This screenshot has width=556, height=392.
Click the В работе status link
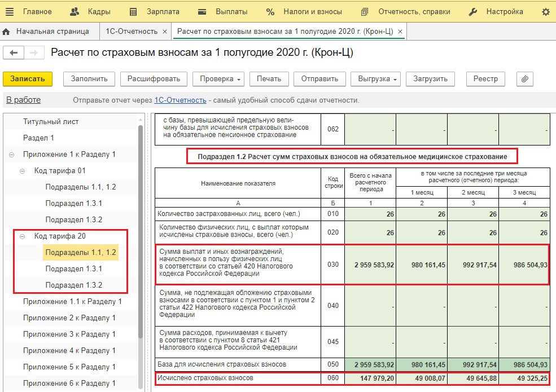pos(23,100)
